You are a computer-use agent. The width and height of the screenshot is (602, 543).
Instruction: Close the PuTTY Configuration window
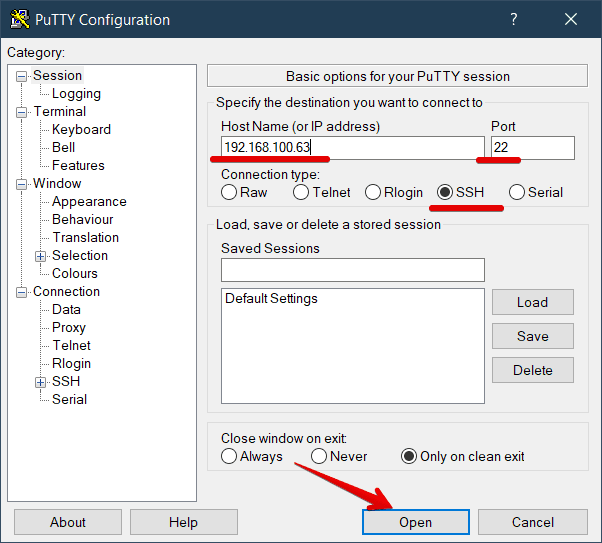coord(571,19)
